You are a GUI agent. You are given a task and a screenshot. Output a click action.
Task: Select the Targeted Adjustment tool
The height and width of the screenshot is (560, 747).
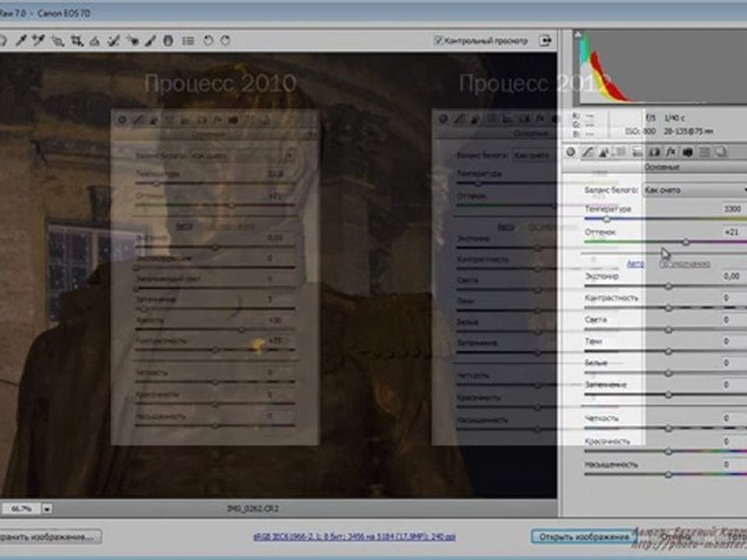[x=58, y=41]
